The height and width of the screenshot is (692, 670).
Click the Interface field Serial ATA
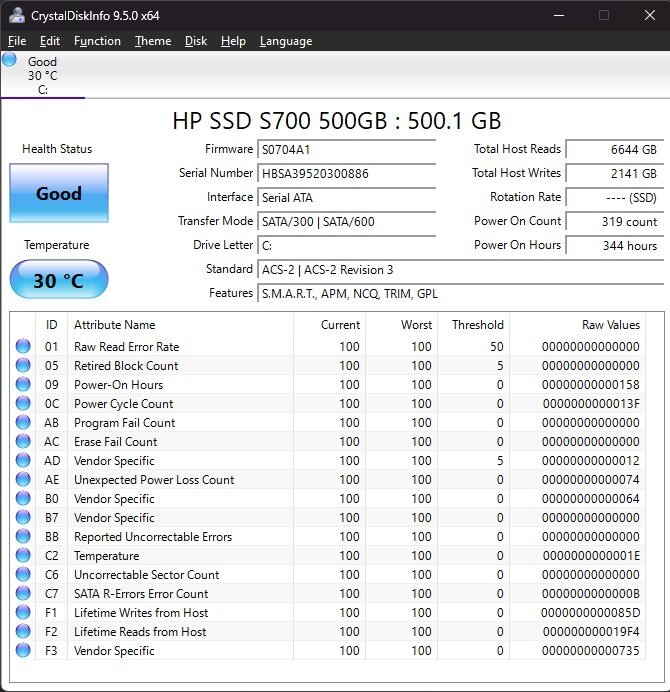[x=347, y=197]
